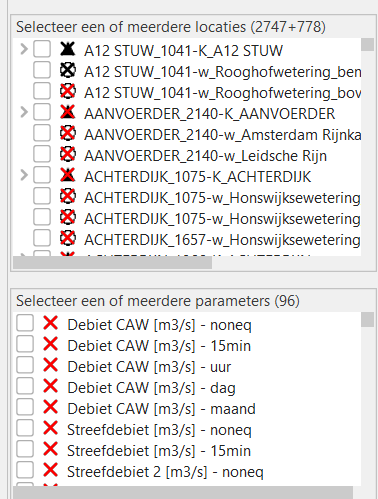The width and height of the screenshot is (378, 499).
Task: Click red crossed-circle icon of AANVOERDER Leidsche Rijn
Action: click(x=68, y=154)
